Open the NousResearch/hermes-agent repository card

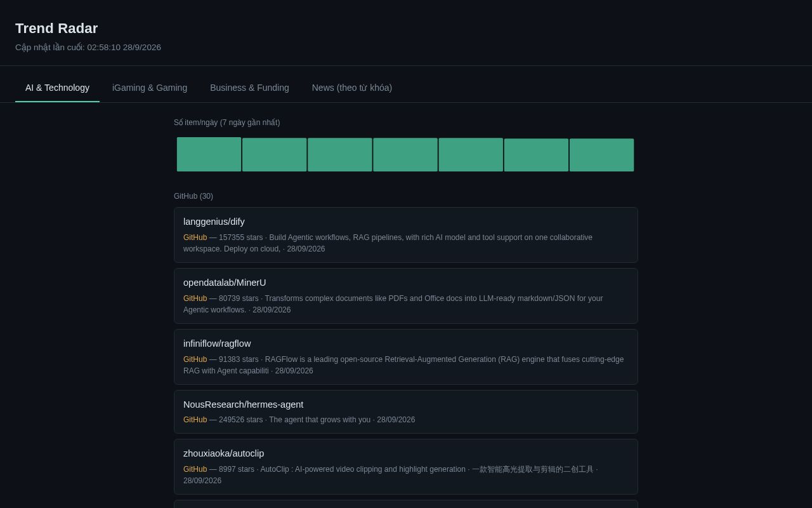(x=406, y=412)
